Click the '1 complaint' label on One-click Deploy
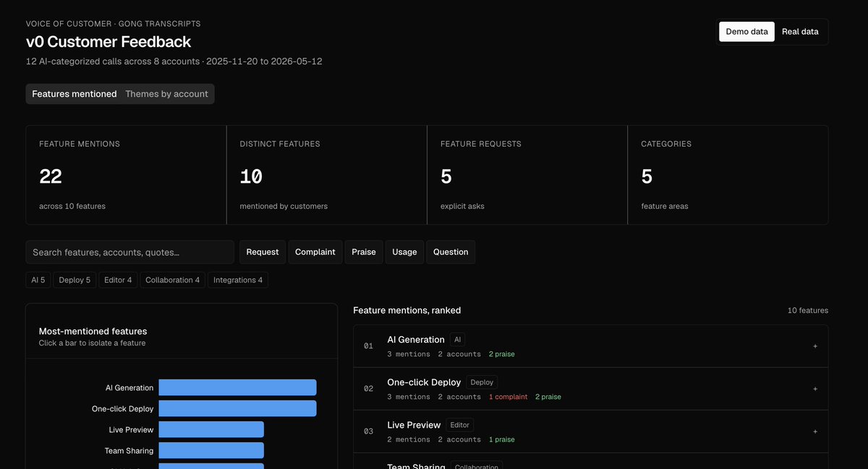The width and height of the screenshot is (868, 469). point(509,397)
